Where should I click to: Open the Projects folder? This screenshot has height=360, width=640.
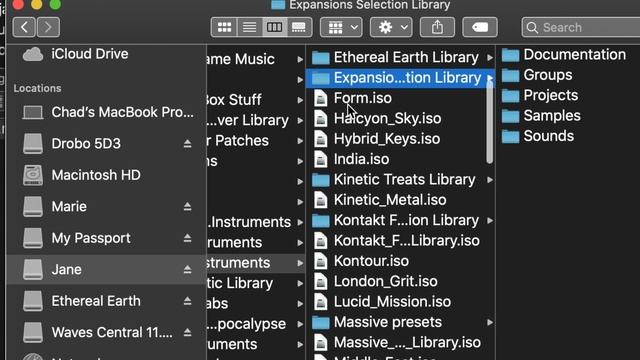pos(540,96)
